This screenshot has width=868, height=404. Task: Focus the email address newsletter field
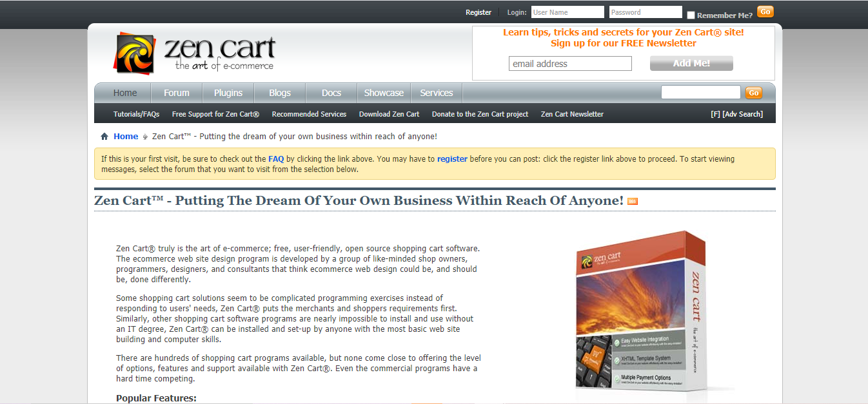tap(570, 64)
